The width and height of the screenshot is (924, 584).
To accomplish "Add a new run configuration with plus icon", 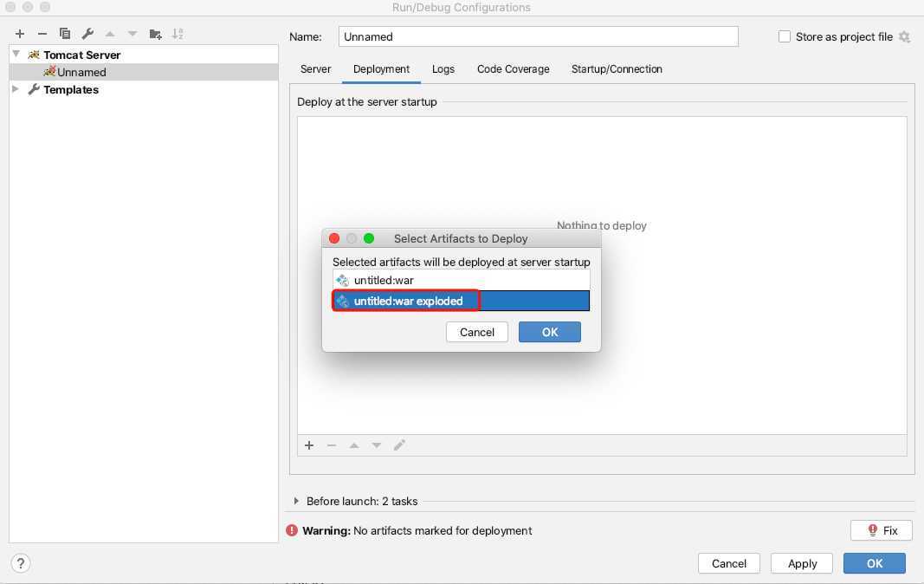I will tap(19, 34).
